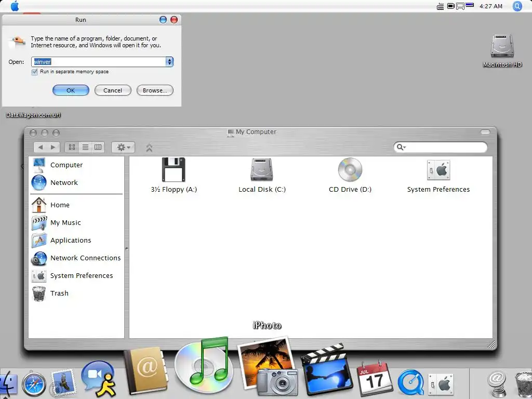532x399 pixels.
Task: Open the Apple menu in the menu bar
Action: tap(15, 6)
